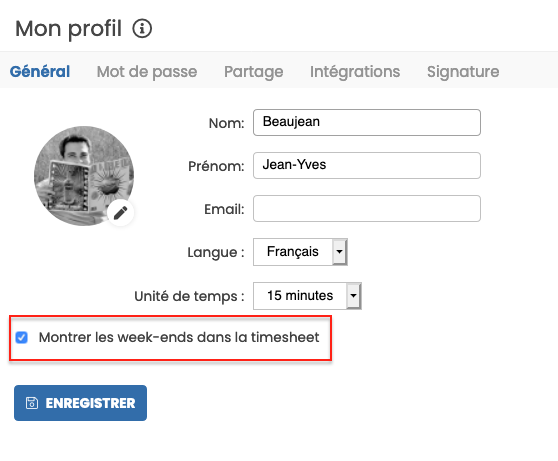Click the ENREGISTRER button
558x461 pixels.
pos(80,403)
